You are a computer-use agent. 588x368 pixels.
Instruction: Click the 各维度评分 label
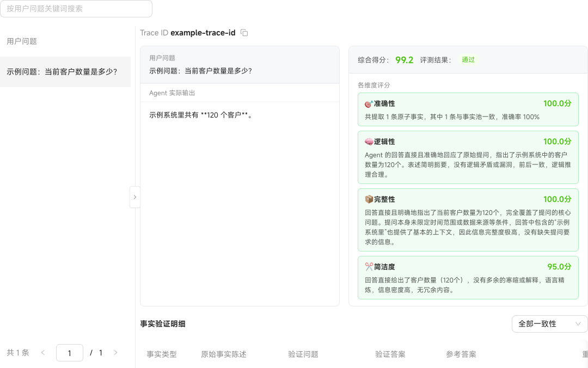[374, 85]
